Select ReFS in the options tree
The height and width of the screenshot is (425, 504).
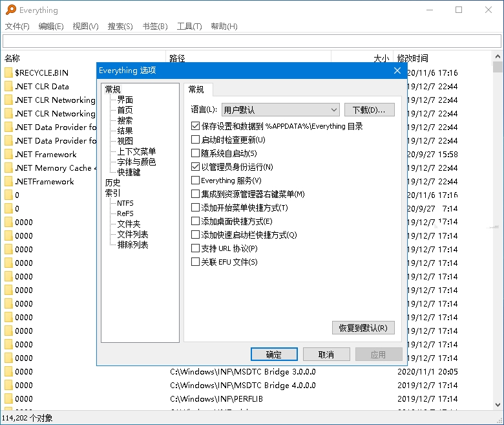point(125,213)
